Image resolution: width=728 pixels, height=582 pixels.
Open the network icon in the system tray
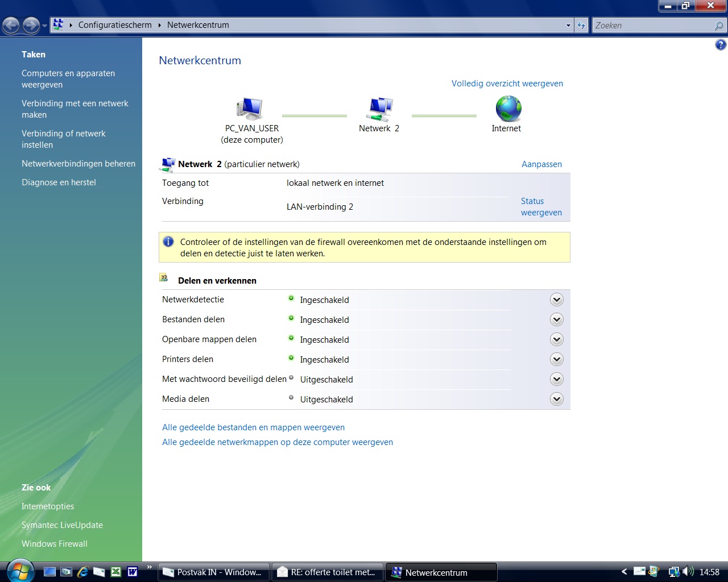675,572
